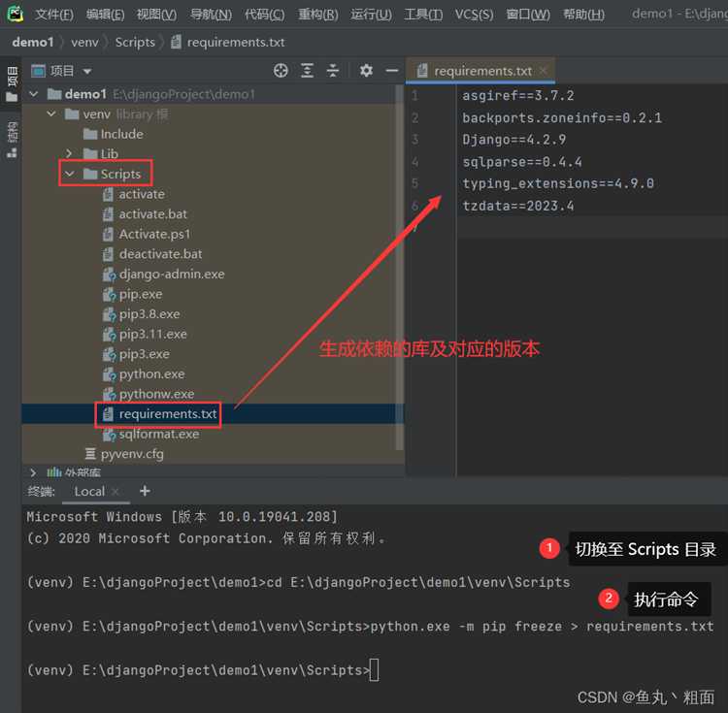Select pip3.8.exe file icon
The height and width of the screenshot is (713, 728).
click(109, 314)
